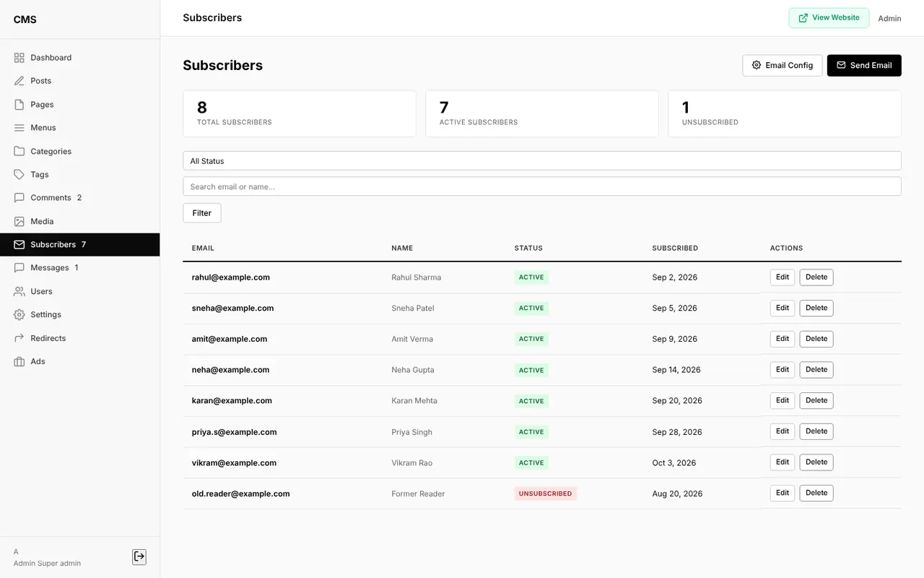Click the Pages document icon
Screen dimensions: 924x578
[x=19, y=105]
